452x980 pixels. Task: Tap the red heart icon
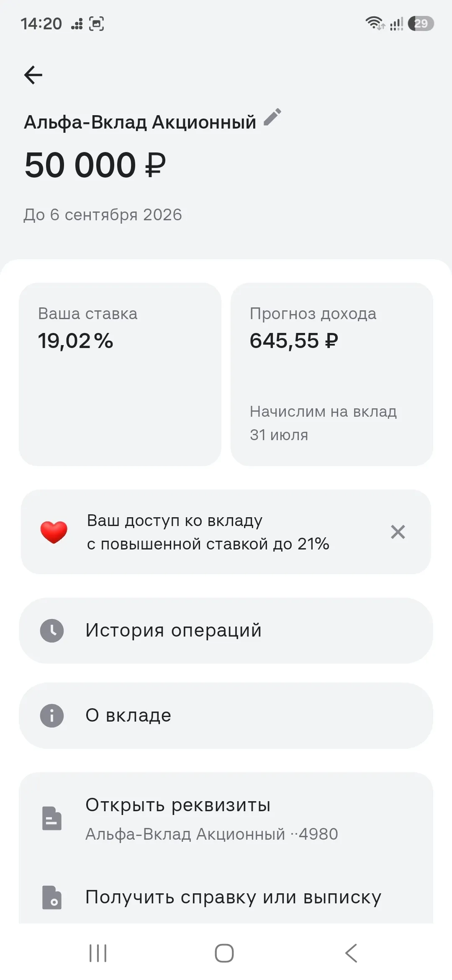coord(54,532)
